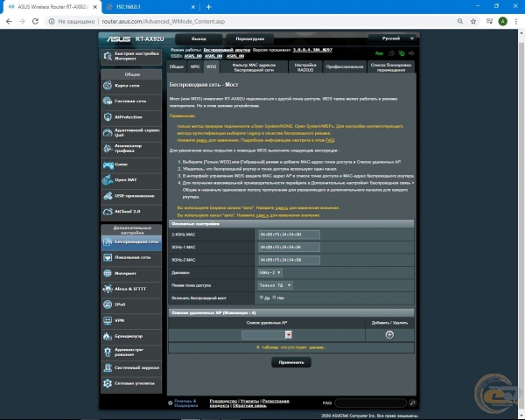Click the add remote AP plus icon

pyautogui.click(x=389, y=334)
